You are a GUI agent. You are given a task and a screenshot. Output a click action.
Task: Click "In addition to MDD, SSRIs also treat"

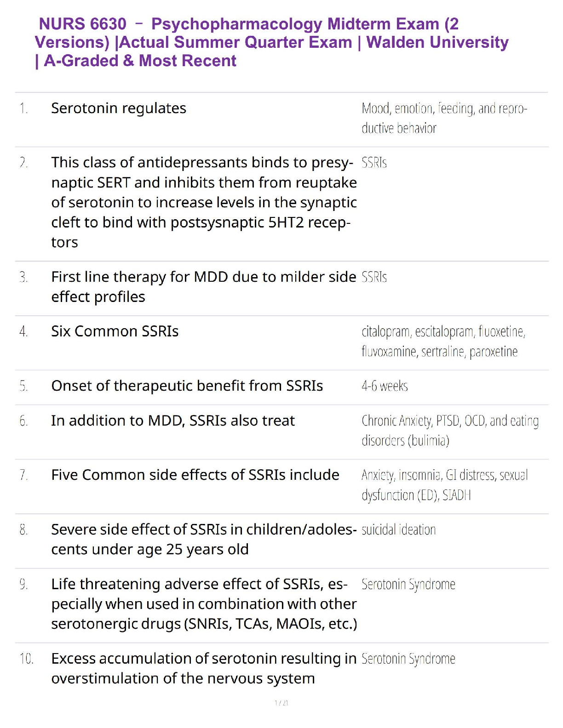point(173,421)
